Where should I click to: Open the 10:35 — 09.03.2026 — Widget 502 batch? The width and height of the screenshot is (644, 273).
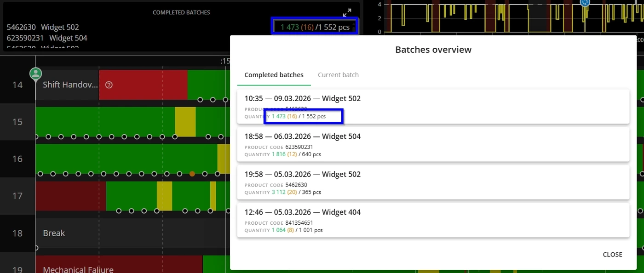pyautogui.click(x=433, y=107)
